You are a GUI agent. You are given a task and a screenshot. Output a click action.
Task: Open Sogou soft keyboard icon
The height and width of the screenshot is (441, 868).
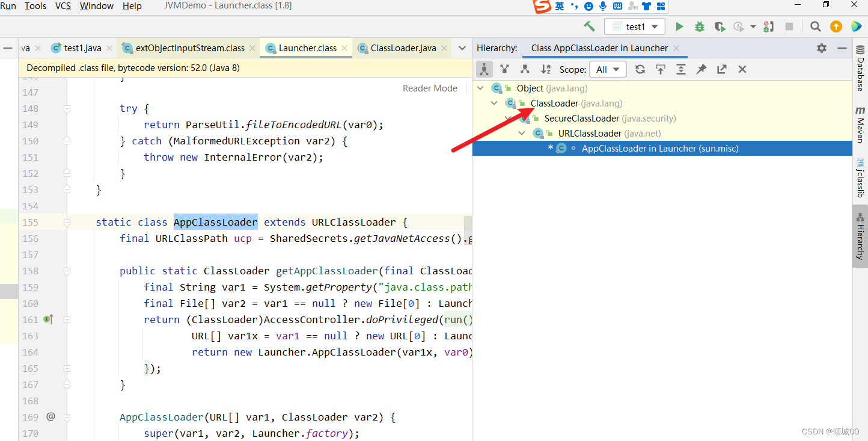pyautogui.click(x=617, y=6)
